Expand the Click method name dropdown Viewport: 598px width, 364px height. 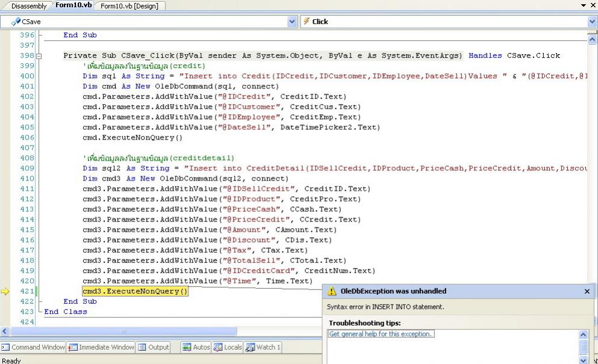click(x=592, y=22)
